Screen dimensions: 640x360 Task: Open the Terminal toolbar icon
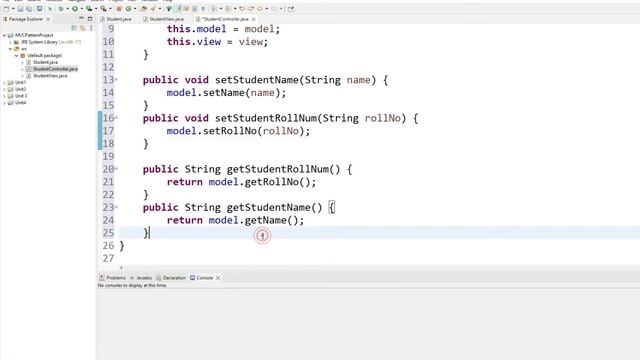[x=39, y=8]
